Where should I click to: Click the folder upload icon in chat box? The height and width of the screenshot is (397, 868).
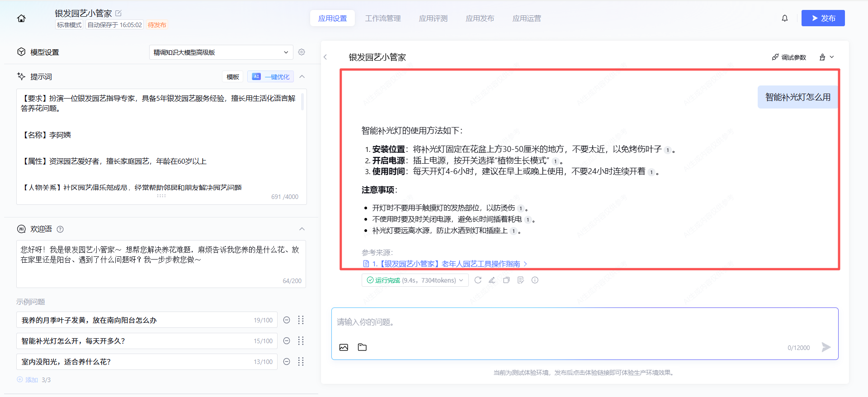pos(362,347)
